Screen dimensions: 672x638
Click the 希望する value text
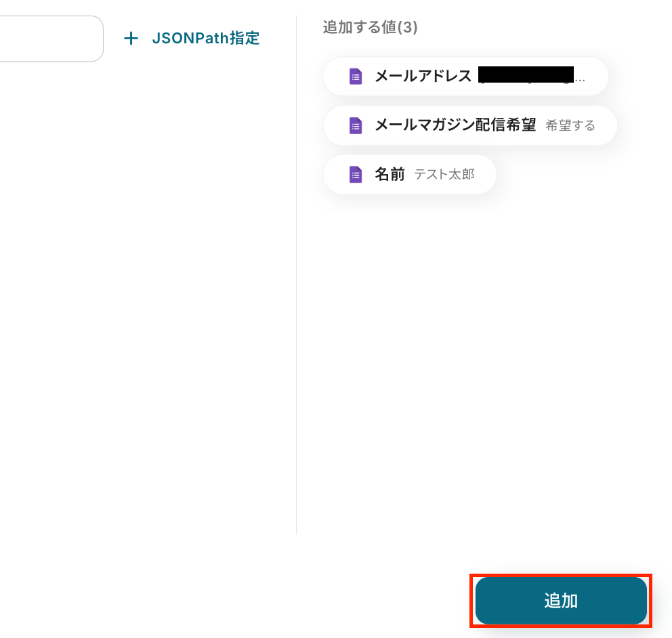570,125
